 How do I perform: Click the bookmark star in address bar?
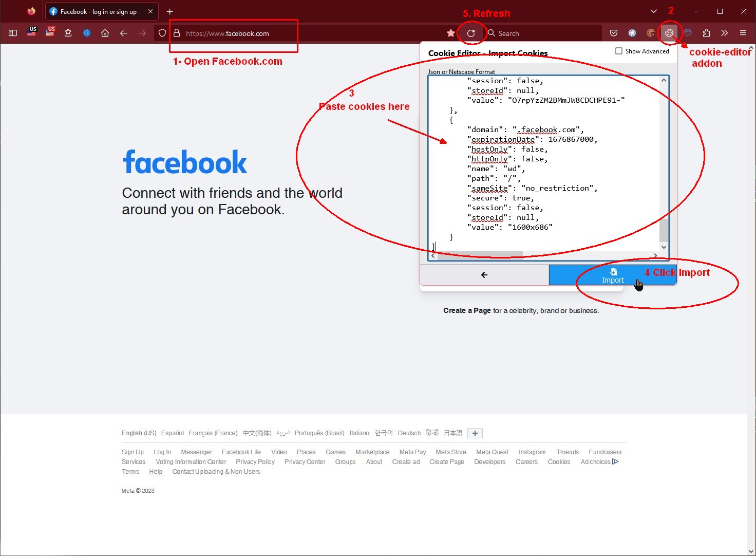(450, 33)
